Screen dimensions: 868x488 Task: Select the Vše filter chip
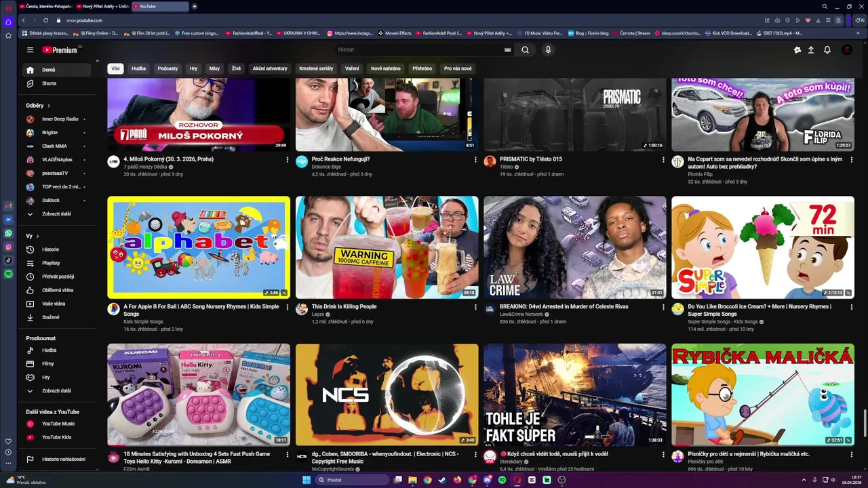tap(115, 68)
